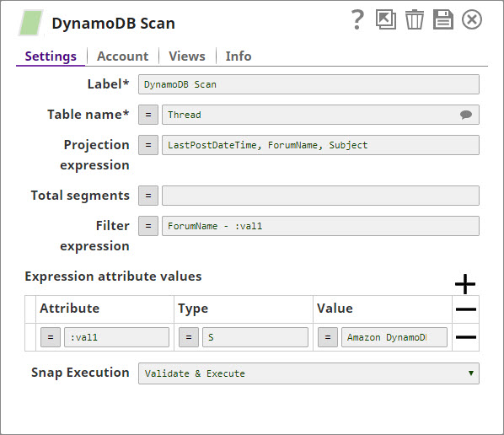Open the Views tab
Screen dimensions: 504x435
pos(187,56)
